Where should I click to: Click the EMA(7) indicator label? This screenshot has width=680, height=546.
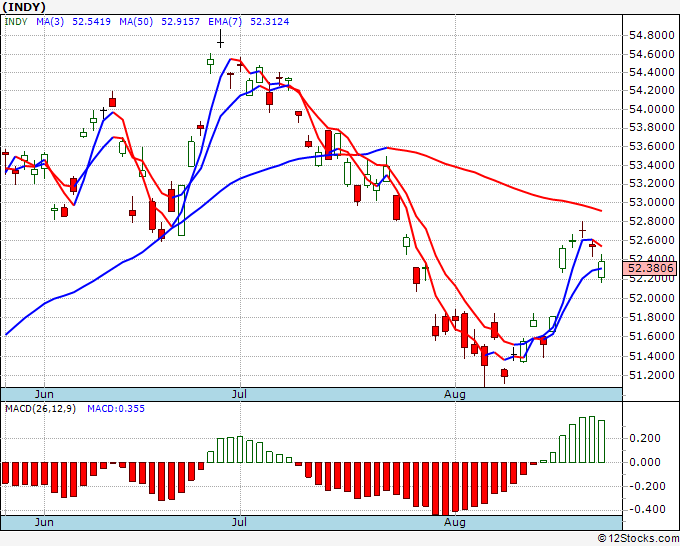[x=225, y=22]
